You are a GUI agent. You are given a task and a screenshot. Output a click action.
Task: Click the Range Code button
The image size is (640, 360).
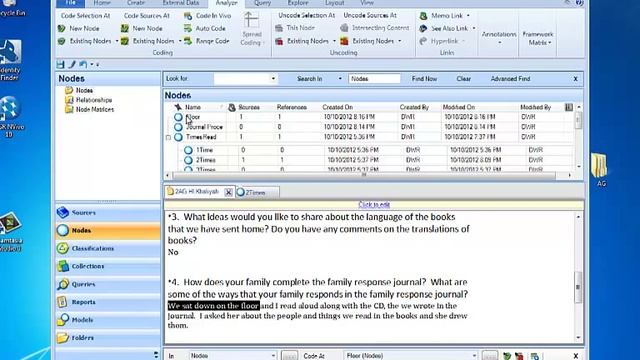pos(207,41)
